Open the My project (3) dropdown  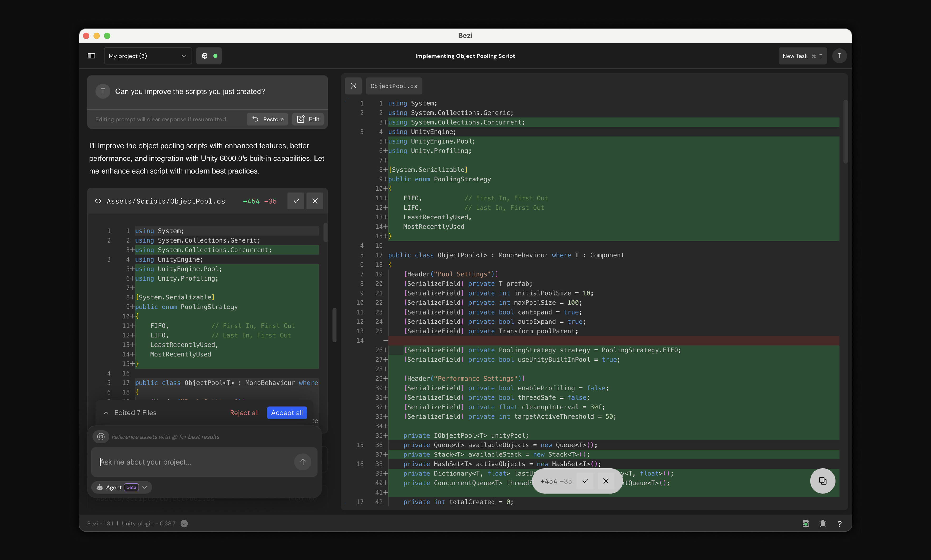coord(148,56)
